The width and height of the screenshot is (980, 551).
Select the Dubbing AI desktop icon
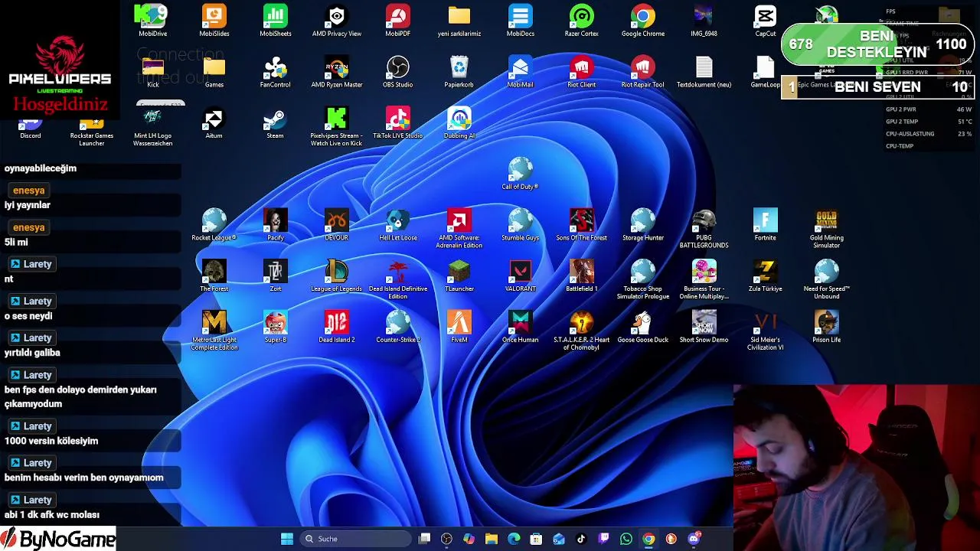pyautogui.click(x=459, y=123)
